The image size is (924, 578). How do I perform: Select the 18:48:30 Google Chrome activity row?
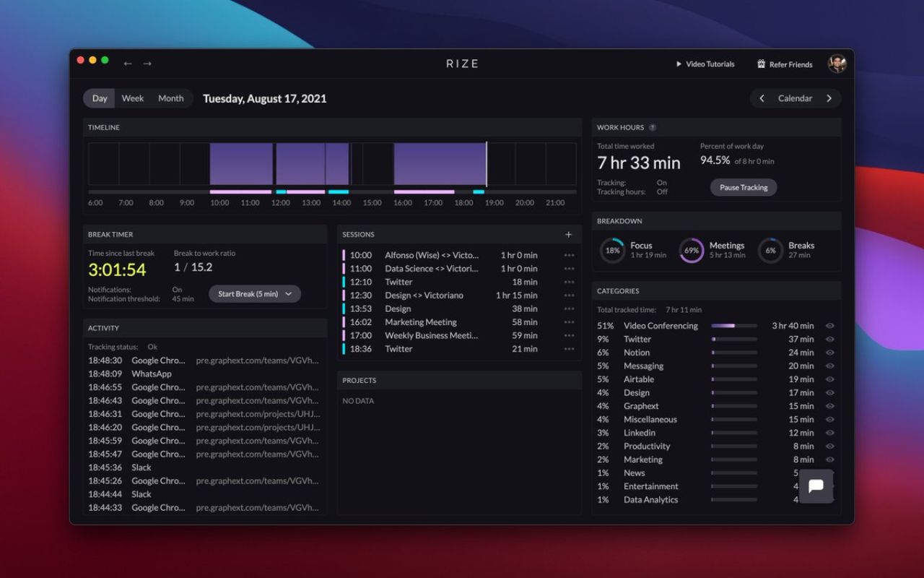204,361
